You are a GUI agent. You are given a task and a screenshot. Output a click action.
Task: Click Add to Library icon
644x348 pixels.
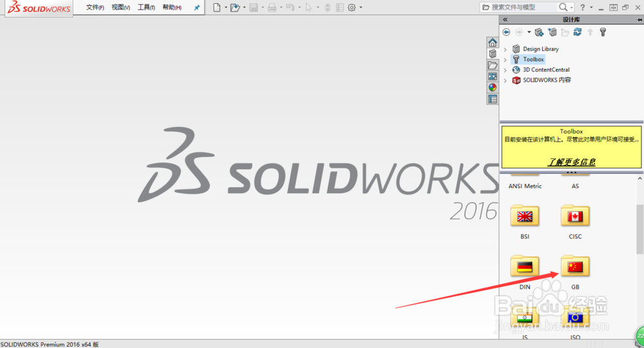tap(539, 32)
